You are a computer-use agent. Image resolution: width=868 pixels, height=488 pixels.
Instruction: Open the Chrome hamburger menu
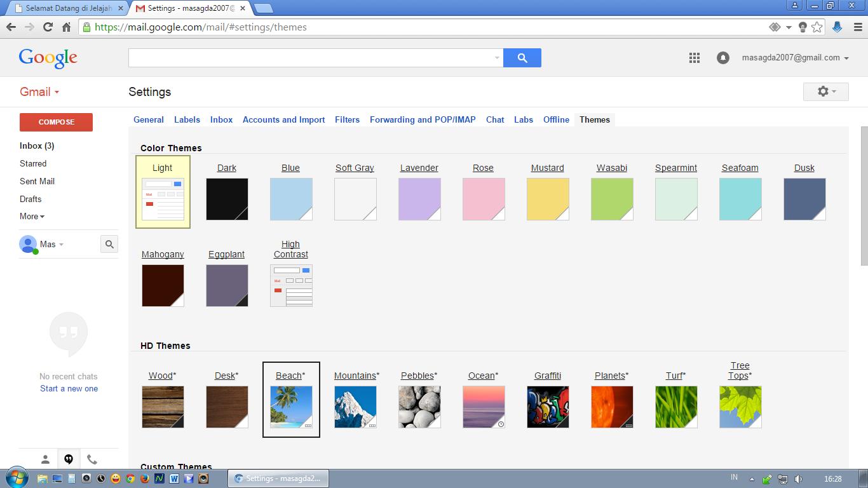(x=857, y=27)
